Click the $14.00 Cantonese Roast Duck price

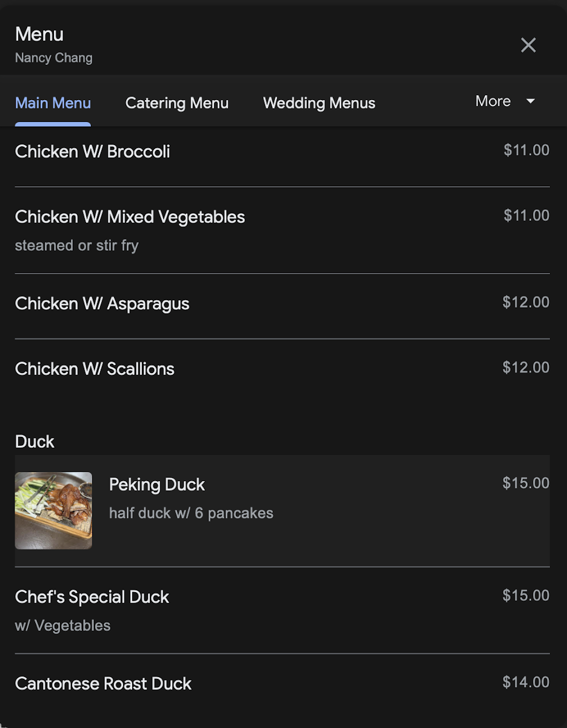pos(526,682)
